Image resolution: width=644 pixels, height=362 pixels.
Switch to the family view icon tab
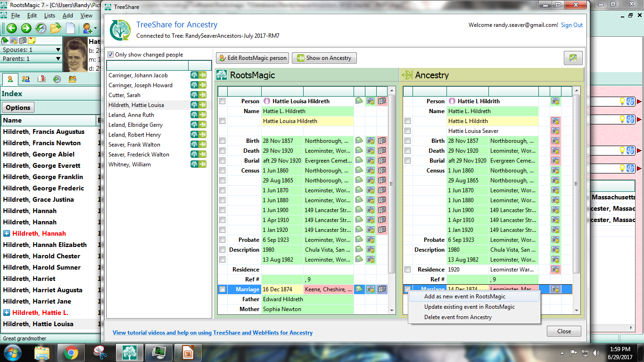tap(26, 79)
